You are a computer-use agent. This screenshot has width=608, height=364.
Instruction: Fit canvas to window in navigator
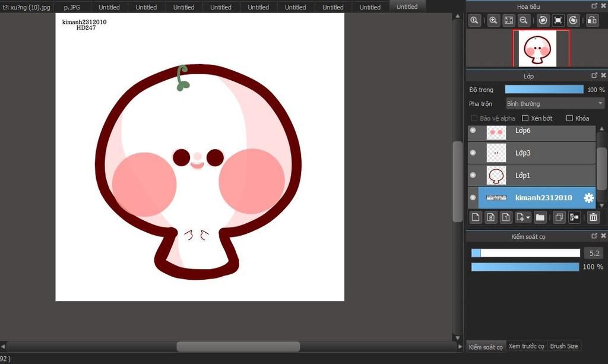(x=508, y=21)
